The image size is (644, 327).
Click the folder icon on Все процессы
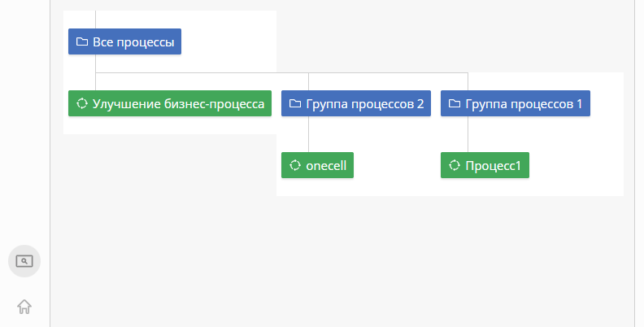coord(82,41)
